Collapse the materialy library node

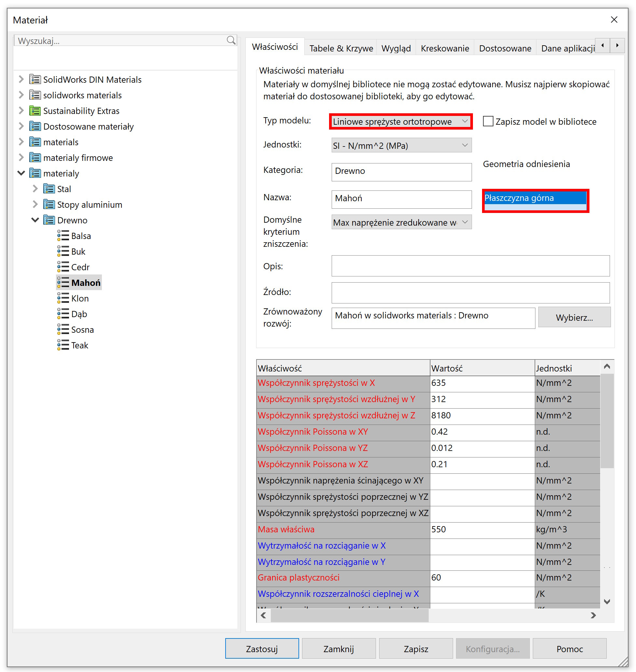[x=21, y=173]
